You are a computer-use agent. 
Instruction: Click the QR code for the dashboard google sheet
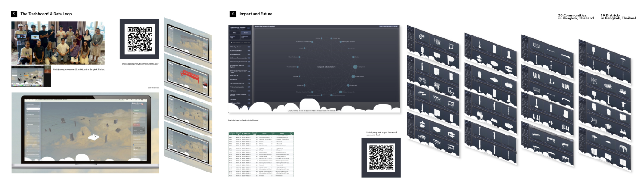tap(381, 158)
